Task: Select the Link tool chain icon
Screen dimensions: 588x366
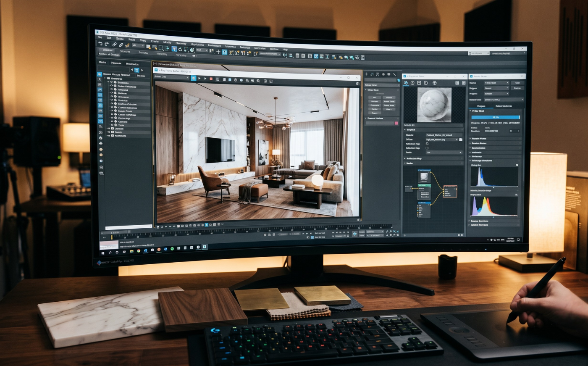Action: coord(114,44)
